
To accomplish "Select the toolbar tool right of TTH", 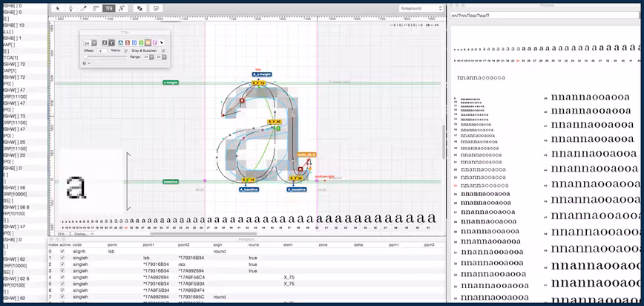I will pos(122,8).
